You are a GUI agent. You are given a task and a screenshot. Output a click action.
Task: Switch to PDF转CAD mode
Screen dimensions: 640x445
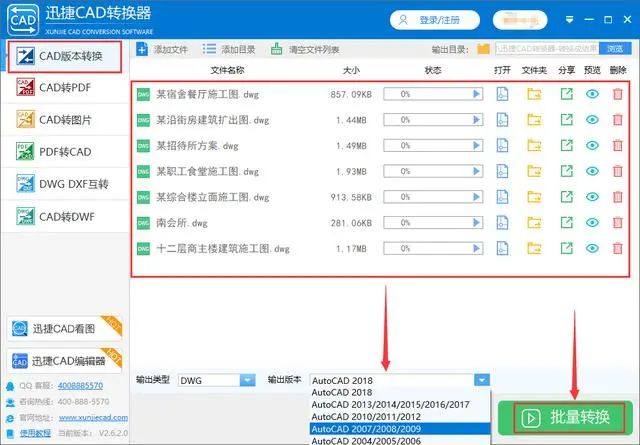(x=65, y=152)
